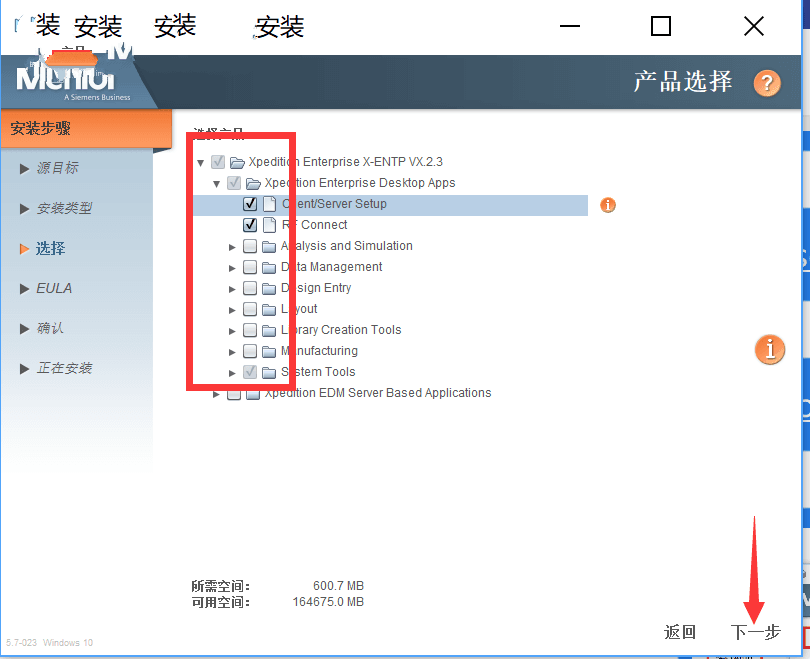Viewport: 810px width, 659px height.
Task: Toggle the Xpedition Enterprise X-ENTP VX.2.3 checkbox
Action: pos(218,162)
